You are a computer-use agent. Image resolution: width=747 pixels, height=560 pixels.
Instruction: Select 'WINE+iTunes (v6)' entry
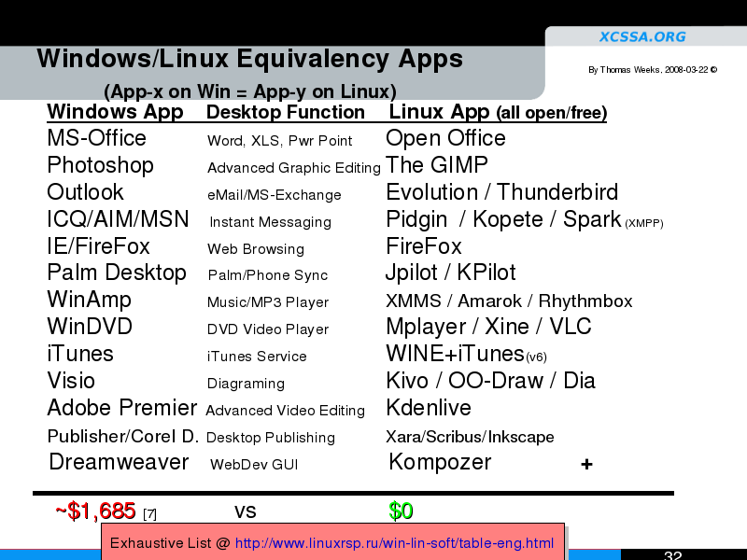466,354
